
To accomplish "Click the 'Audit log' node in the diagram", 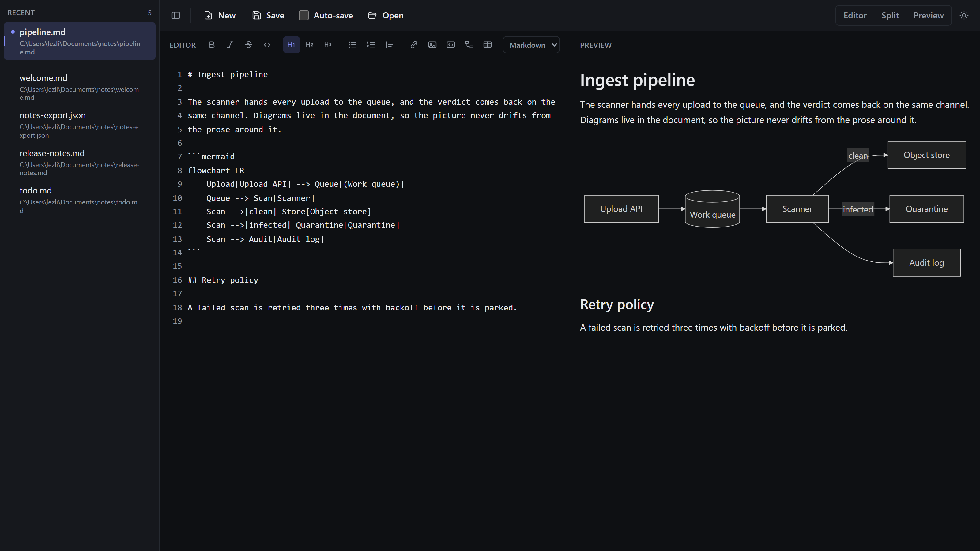I will click(926, 263).
